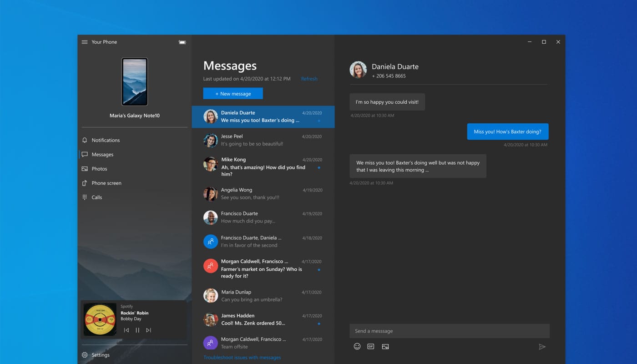Click Daniela Duarte's header profile photo

tap(358, 70)
